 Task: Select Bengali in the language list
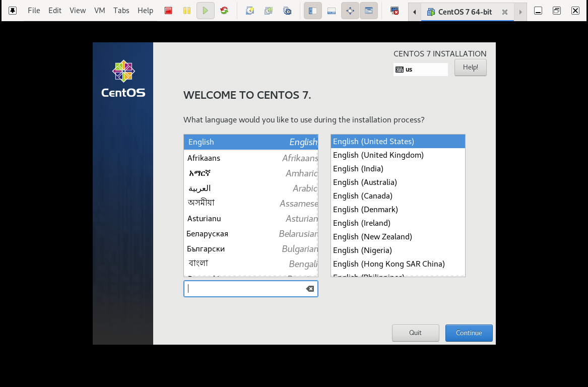point(251,264)
